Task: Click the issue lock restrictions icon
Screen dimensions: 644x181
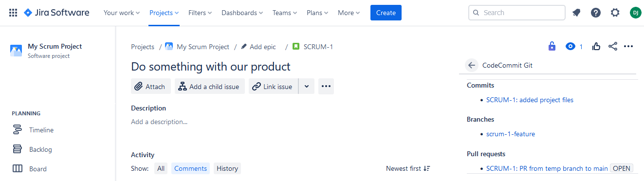Action: [x=552, y=47]
